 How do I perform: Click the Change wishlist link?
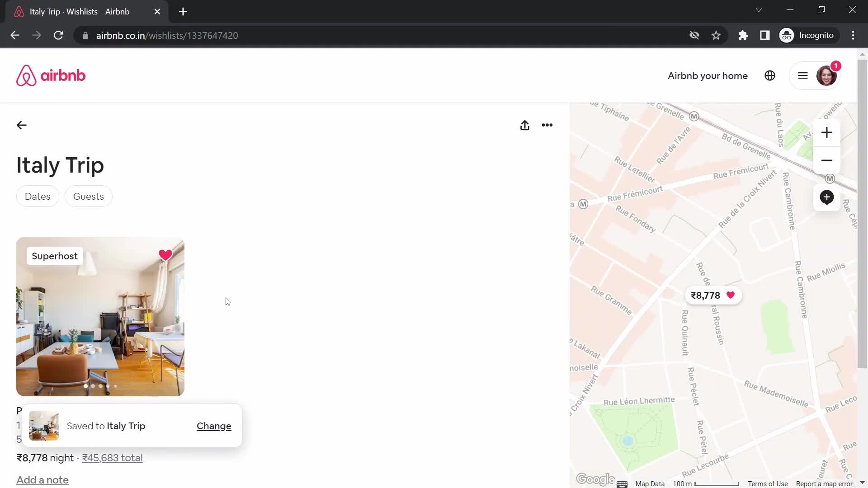pyautogui.click(x=214, y=426)
